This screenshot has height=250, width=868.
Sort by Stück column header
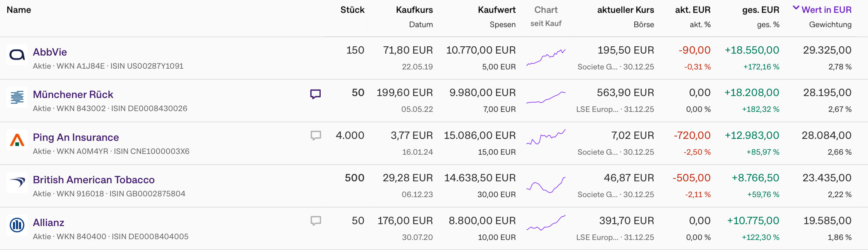(x=352, y=10)
